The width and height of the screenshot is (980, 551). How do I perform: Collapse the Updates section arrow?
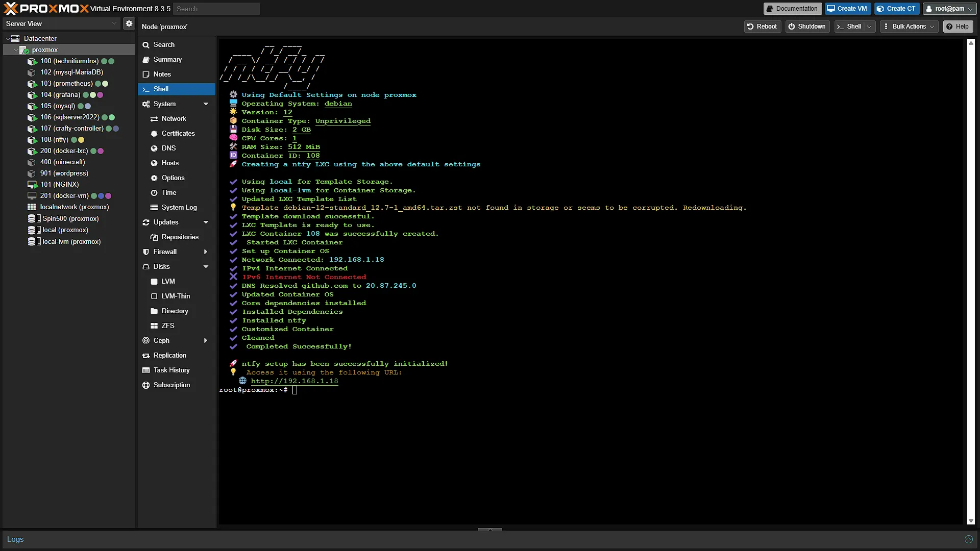206,222
